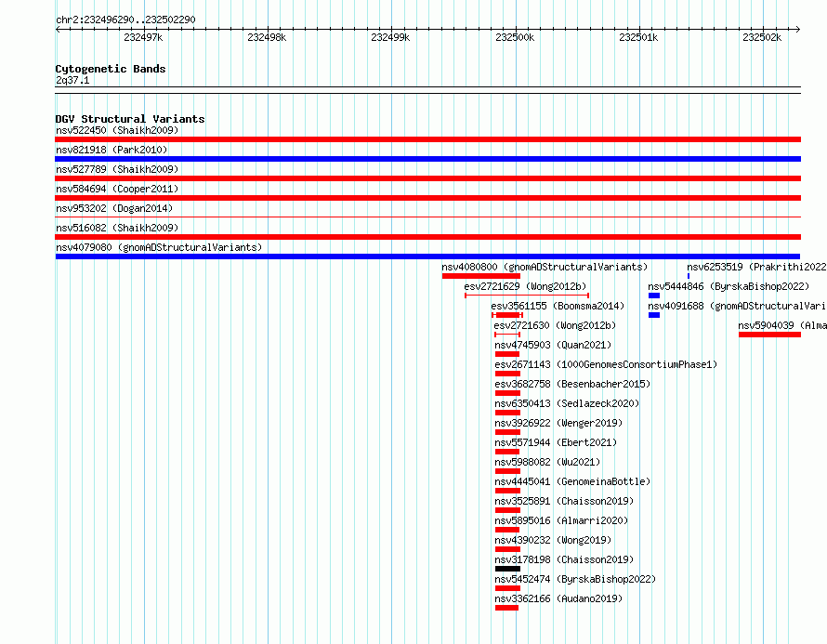This screenshot has width=827, height=644.
Task: Click the thin red line under nsv953202
Action: tap(427, 217)
